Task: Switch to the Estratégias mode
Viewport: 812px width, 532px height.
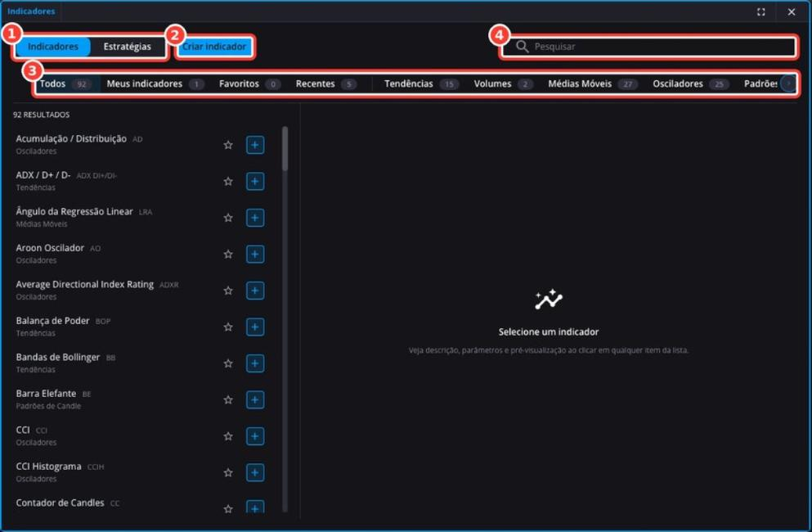Action: [128, 47]
